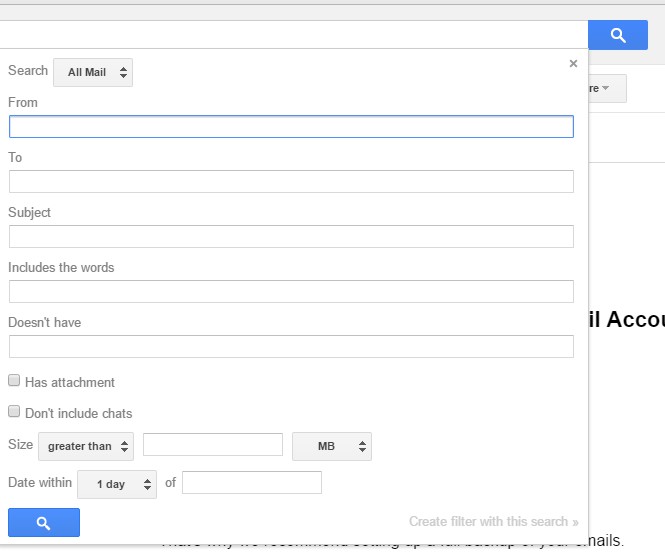Click 'Create filter with this search' link
The height and width of the screenshot is (554, 665).
point(493,522)
